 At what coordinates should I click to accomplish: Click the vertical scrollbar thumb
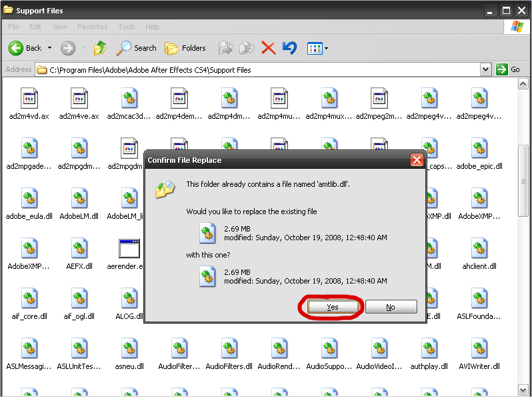pos(523,181)
